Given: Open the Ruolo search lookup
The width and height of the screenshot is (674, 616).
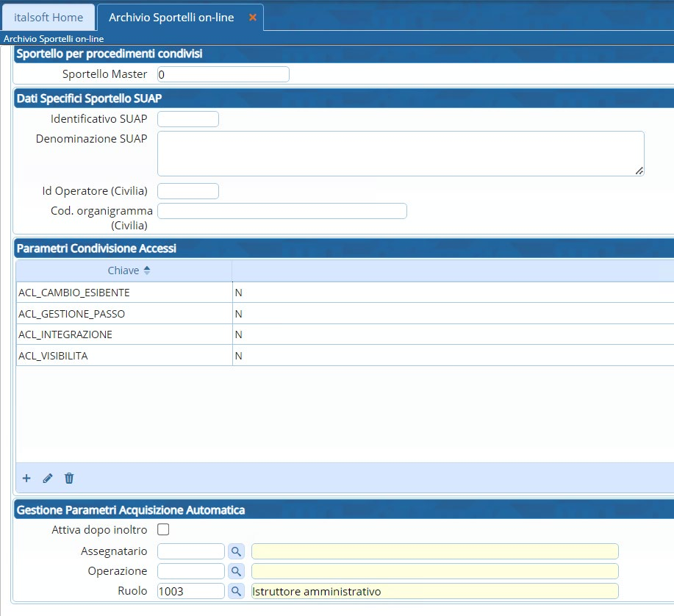Looking at the screenshot, I should point(235,591).
